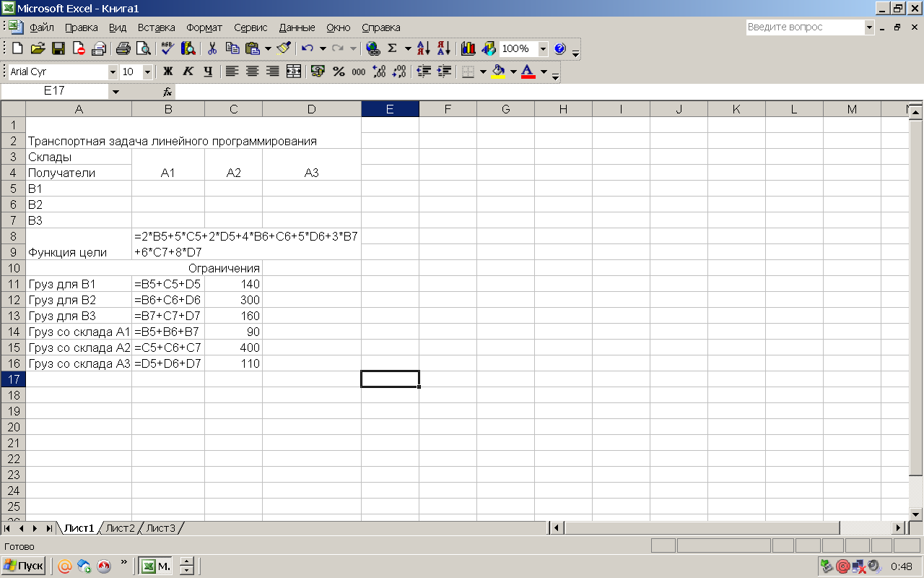
Task: Open the Формат menu
Action: tap(204, 27)
